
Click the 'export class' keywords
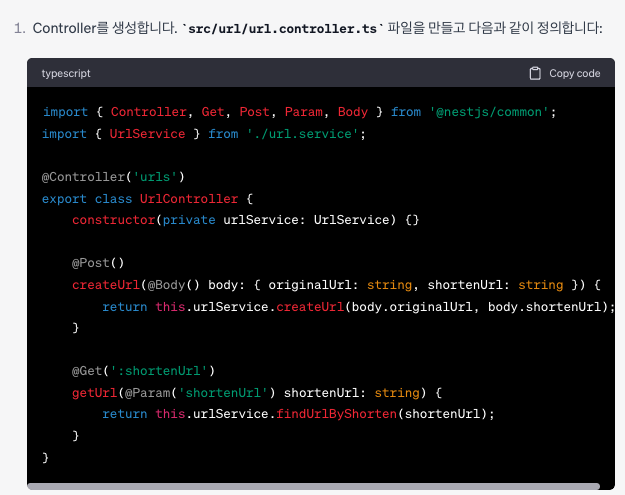tap(87, 198)
